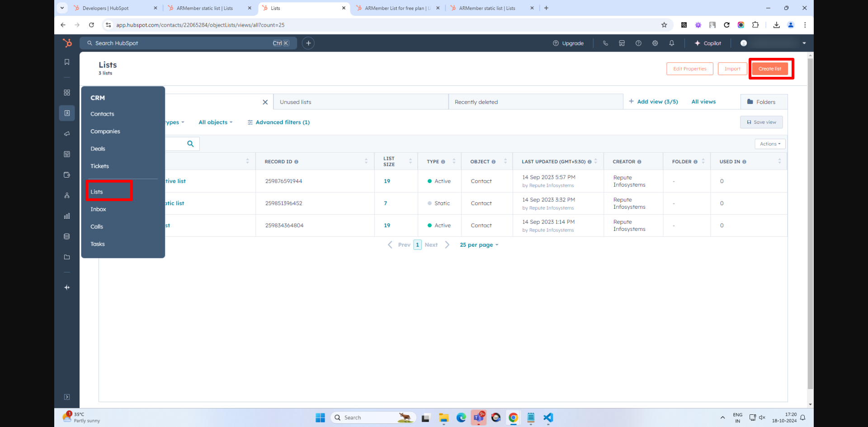Screen dimensions: 868x427
Task: Open Bookmarks in the left sidebar
Action: tap(67, 62)
